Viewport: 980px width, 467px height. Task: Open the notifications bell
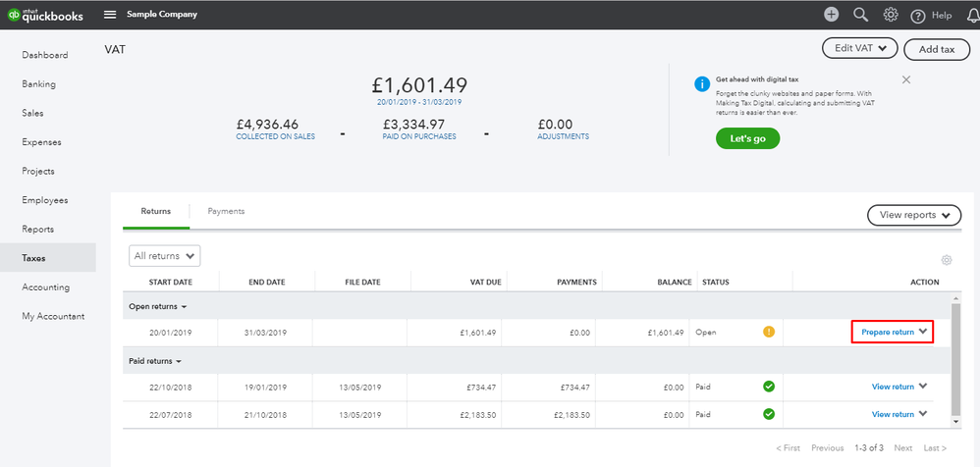coord(971,15)
